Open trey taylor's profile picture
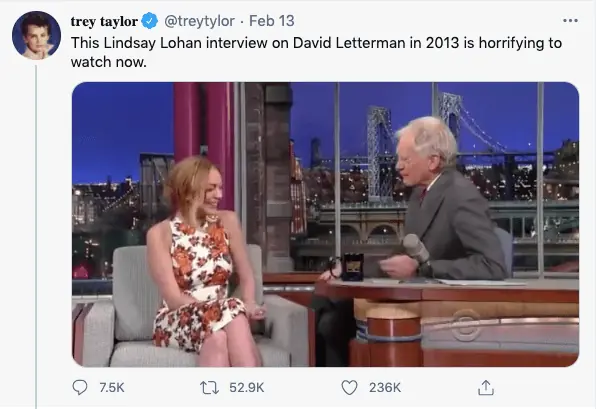596x409 pixels. (36, 35)
